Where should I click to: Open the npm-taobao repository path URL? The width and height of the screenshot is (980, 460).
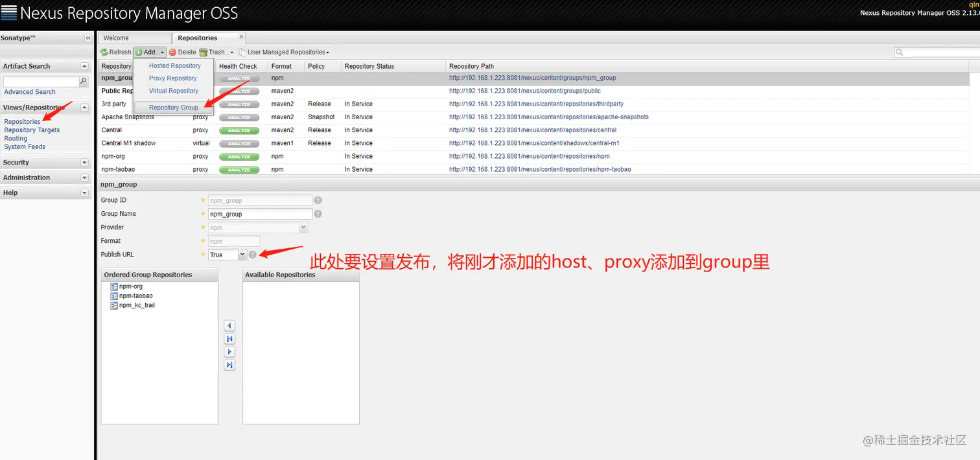point(540,170)
